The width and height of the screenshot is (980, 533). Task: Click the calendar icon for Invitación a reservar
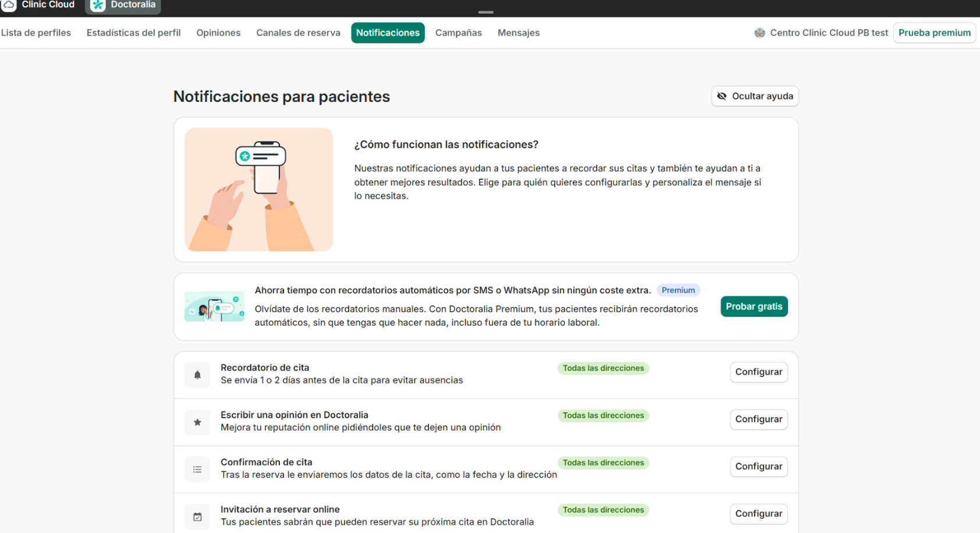click(197, 517)
